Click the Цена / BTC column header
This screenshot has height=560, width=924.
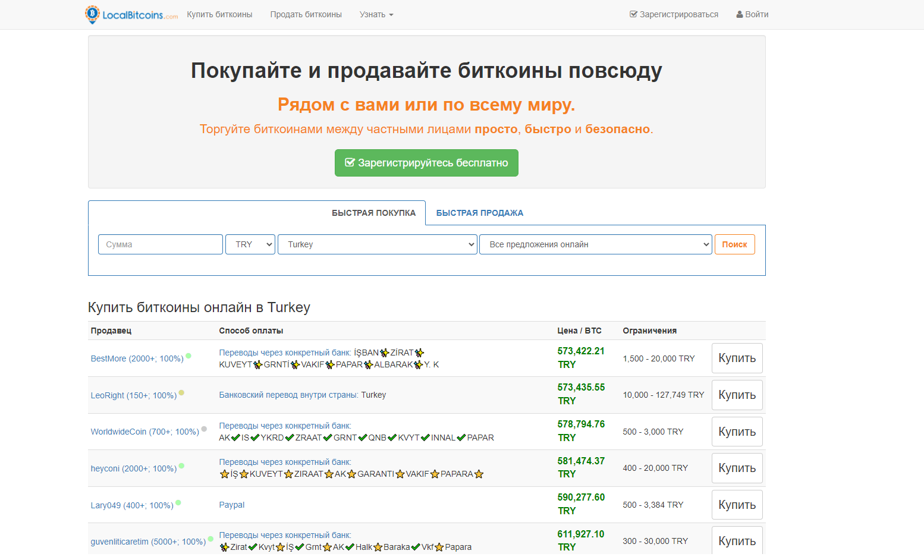point(579,331)
